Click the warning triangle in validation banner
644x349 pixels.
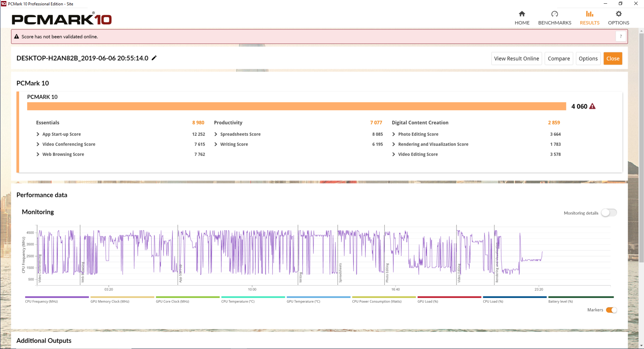point(16,37)
